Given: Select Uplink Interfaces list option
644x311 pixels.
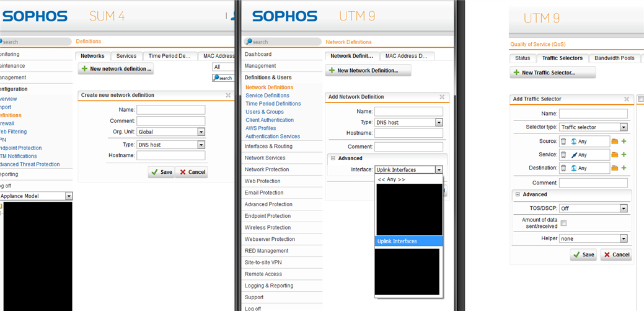Looking at the screenshot, I should (x=408, y=241).
